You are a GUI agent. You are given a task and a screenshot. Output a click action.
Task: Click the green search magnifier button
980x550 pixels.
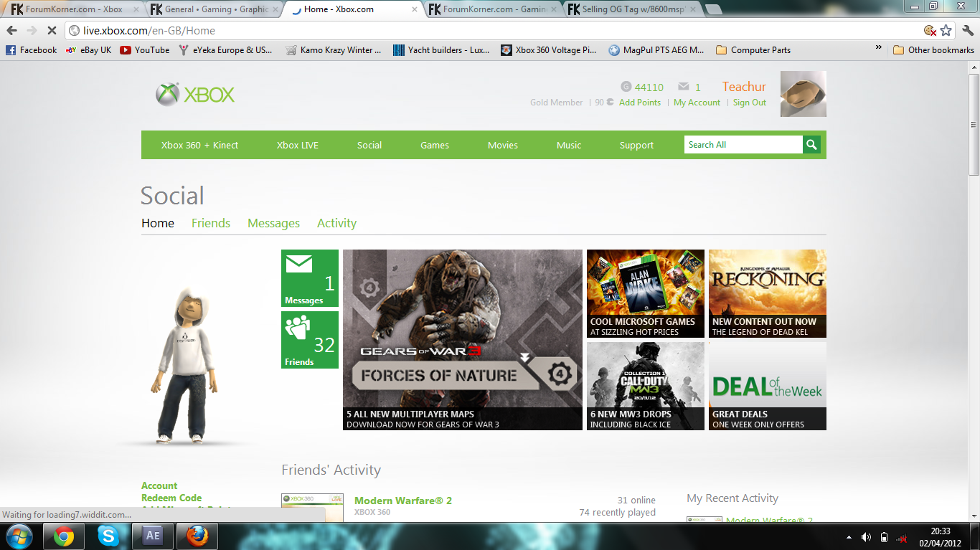811,145
